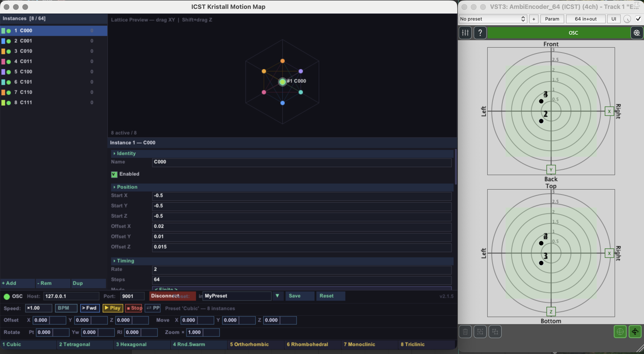644x354 pixels.
Task: Toggle the plugin enable checkbox in the VST header
Action: click(x=638, y=19)
